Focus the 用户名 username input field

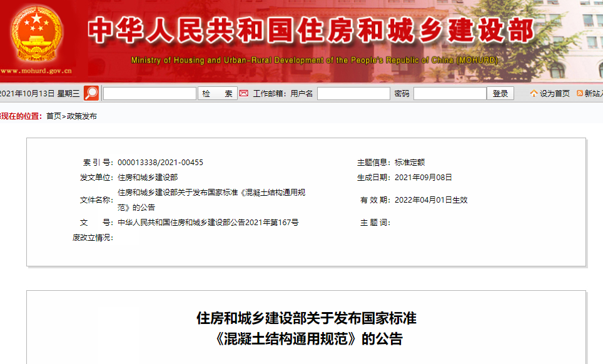pos(353,92)
